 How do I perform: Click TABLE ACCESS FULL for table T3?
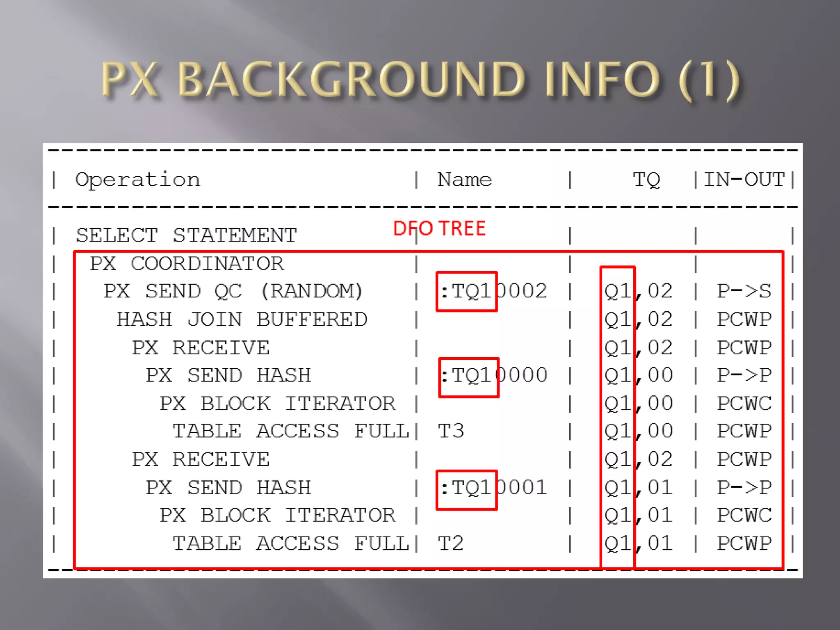pos(291,431)
